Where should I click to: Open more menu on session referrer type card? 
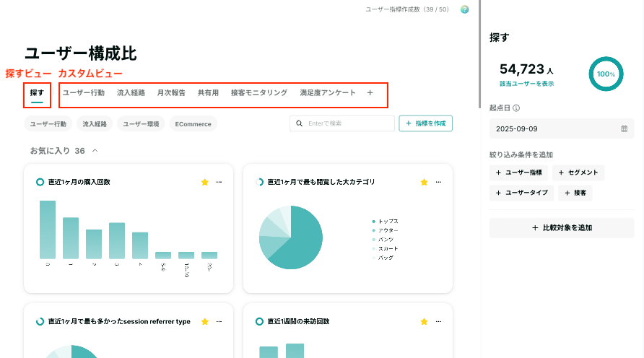(x=219, y=321)
